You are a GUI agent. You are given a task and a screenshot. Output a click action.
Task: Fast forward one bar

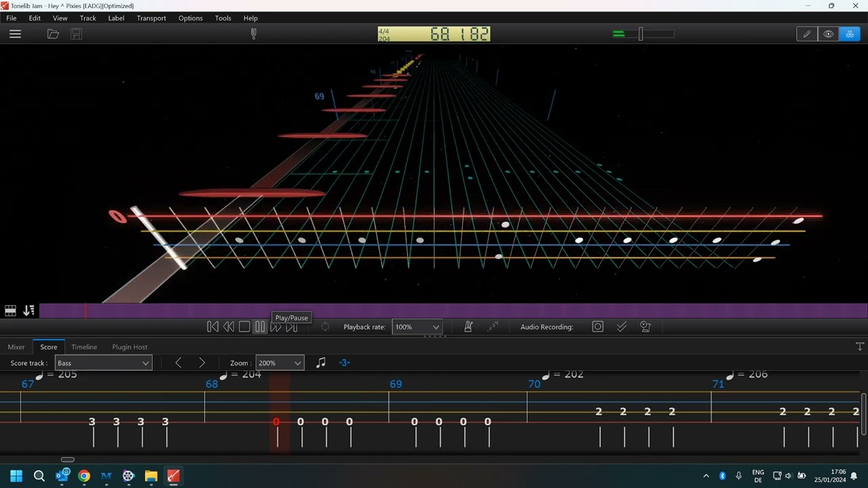276,327
